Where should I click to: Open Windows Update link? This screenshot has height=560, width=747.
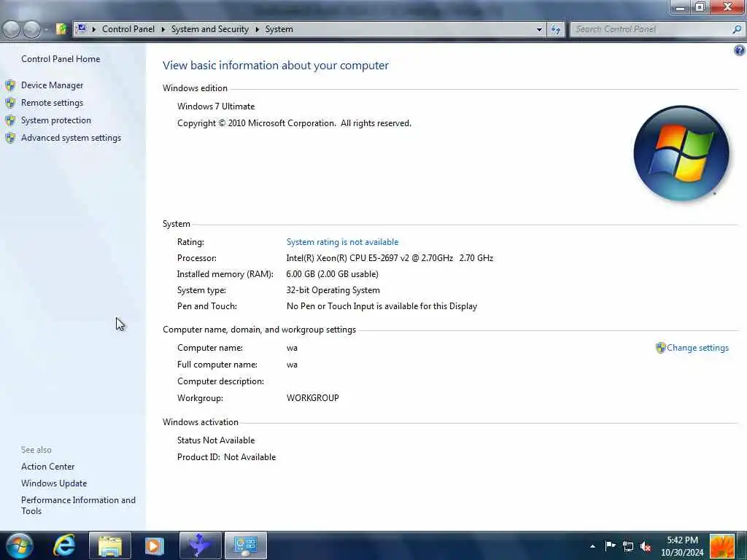click(x=54, y=483)
